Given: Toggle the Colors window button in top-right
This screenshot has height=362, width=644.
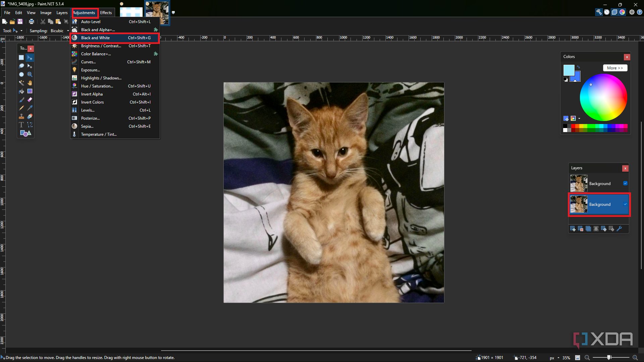Looking at the screenshot, I should coord(622,12).
